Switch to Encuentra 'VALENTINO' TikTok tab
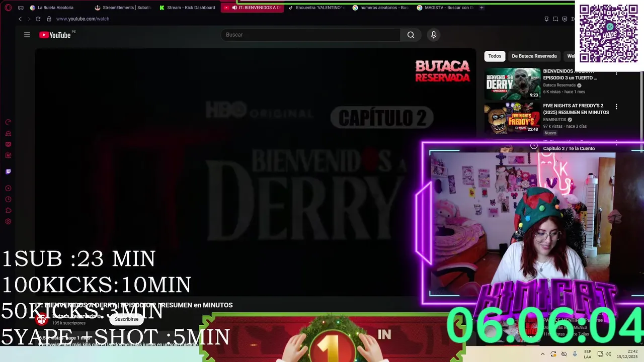The image size is (644, 362). tap(316, 8)
